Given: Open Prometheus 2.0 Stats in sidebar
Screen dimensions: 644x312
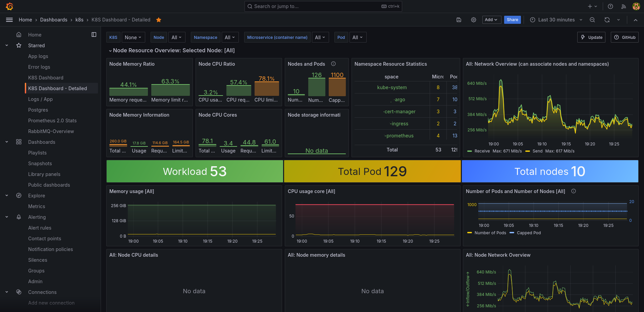Looking at the screenshot, I should (x=52, y=121).
